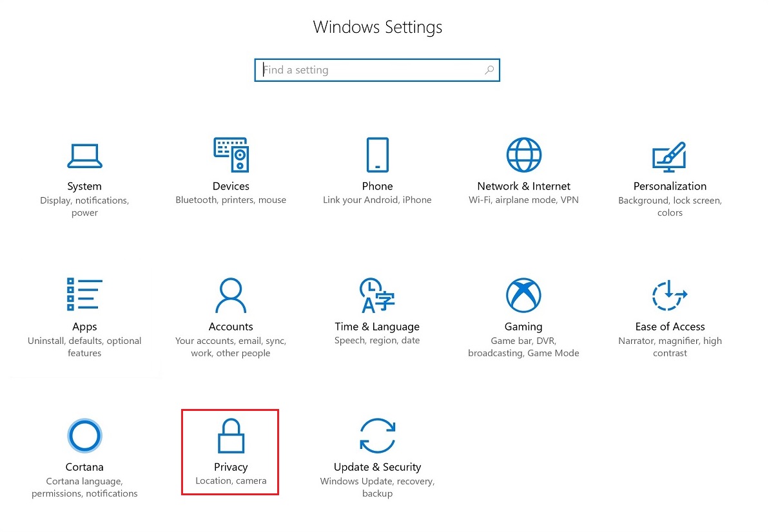Open the Update & Security arrows icon
769x532 pixels.
pos(377,435)
